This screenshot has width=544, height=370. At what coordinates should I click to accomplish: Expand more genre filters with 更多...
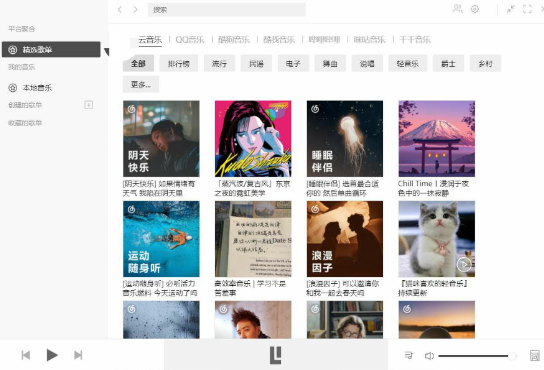pos(141,84)
